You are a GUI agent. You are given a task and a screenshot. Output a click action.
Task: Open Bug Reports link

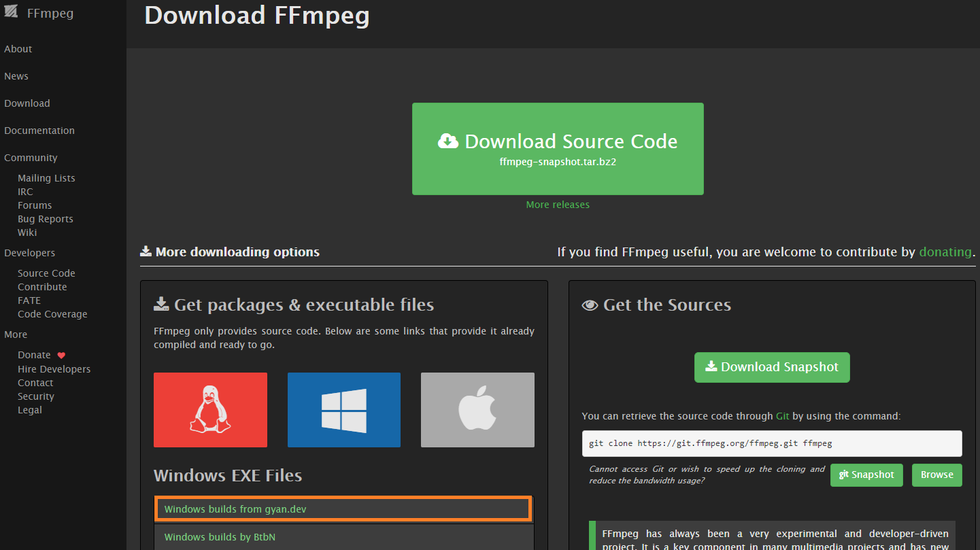[x=46, y=219]
